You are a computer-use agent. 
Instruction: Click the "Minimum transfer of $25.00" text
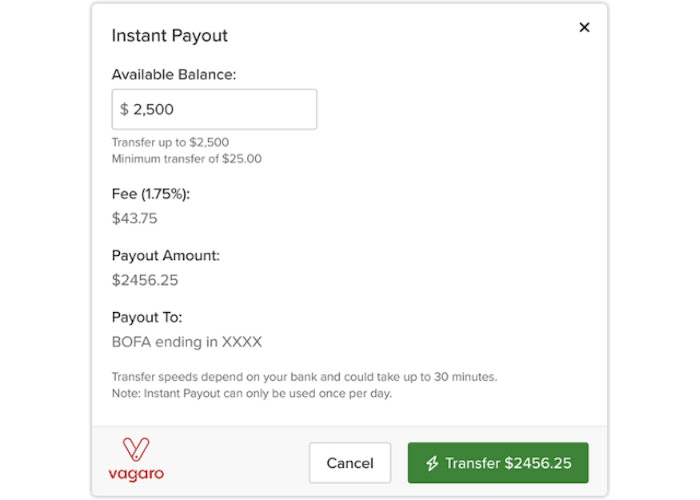point(187,158)
